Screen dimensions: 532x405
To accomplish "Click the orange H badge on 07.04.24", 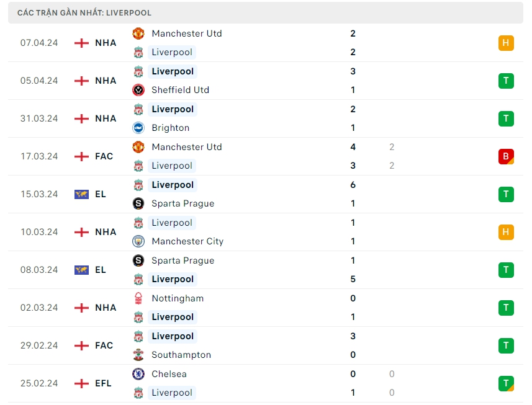I will point(506,43).
